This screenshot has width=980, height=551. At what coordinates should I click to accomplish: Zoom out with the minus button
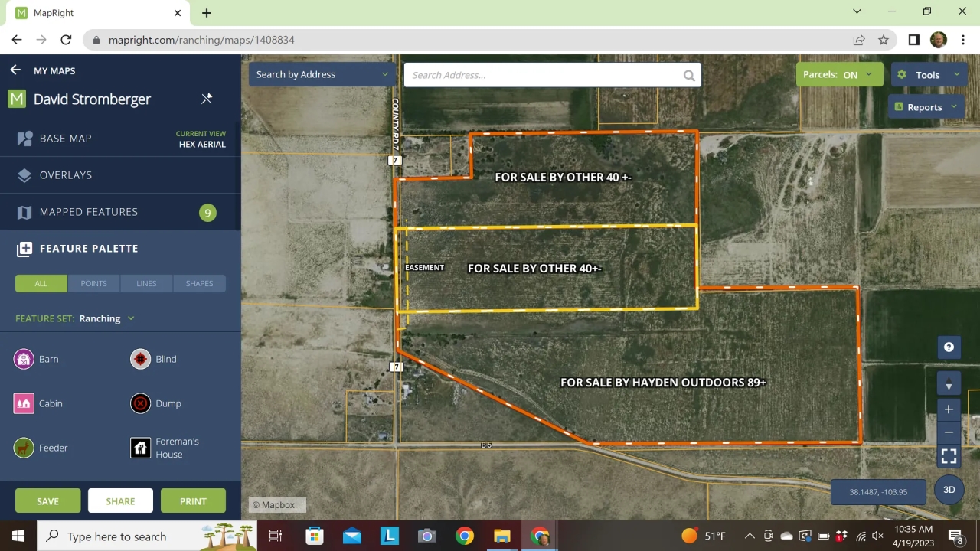coord(949,432)
